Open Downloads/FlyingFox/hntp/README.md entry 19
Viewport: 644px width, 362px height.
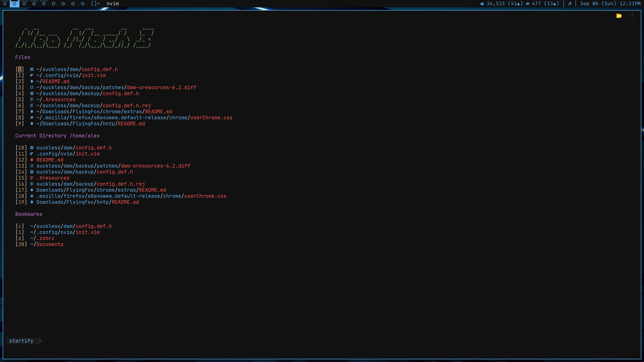coord(88,202)
